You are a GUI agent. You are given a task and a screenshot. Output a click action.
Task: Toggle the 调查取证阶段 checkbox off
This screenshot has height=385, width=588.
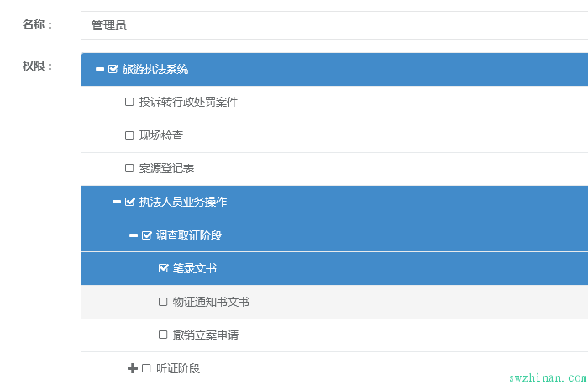pyautogui.click(x=147, y=235)
